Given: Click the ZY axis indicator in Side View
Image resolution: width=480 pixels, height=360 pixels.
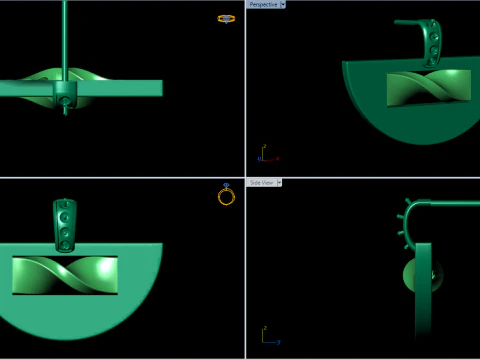Looking at the screenshot, I should pos(271,335).
